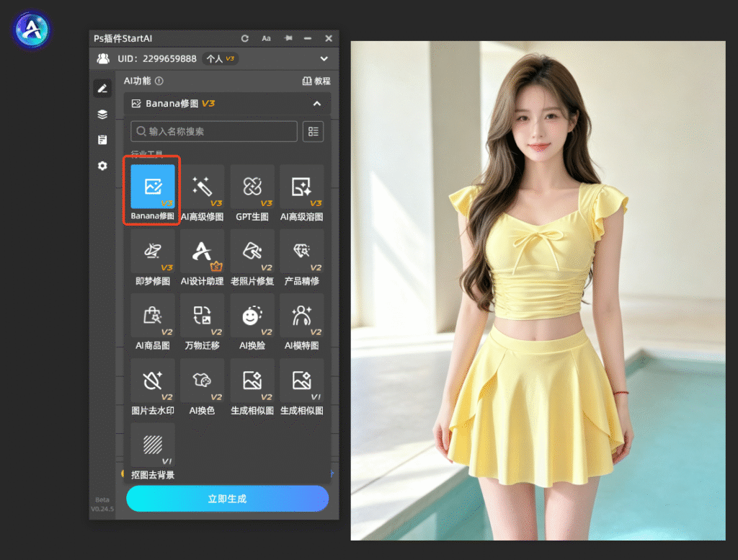Open the 老照片修复 tool
The height and width of the screenshot is (560, 738).
[252, 251]
